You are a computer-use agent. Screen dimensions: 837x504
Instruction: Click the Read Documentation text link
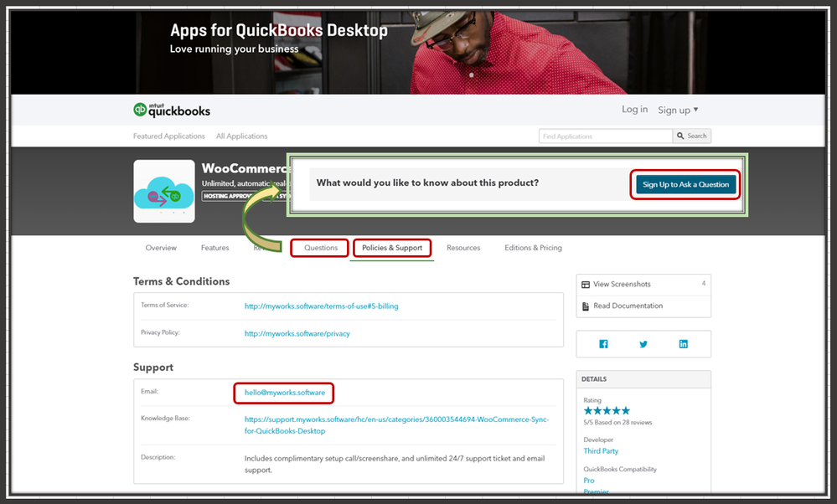(x=628, y=306)
